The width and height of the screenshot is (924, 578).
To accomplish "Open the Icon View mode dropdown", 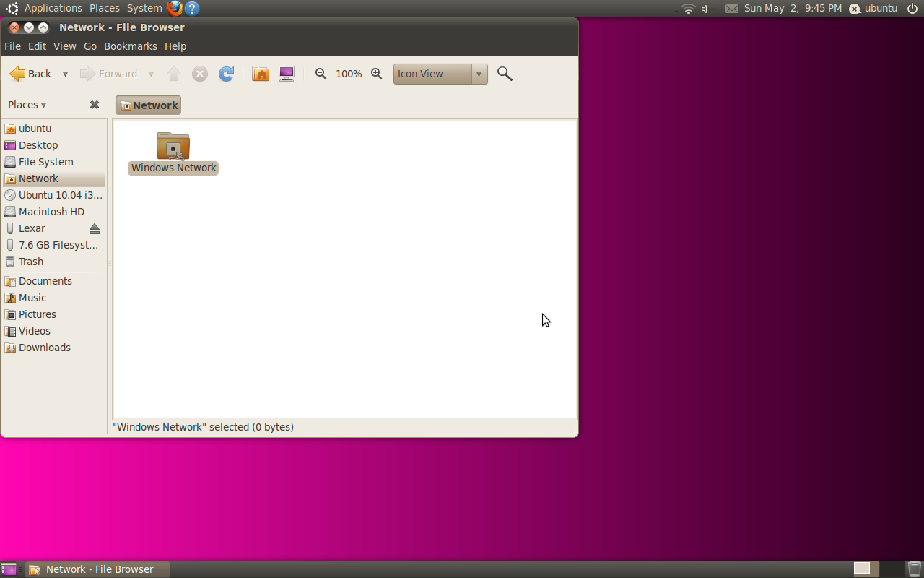I will pyautogui.click(x=440, y=74).
